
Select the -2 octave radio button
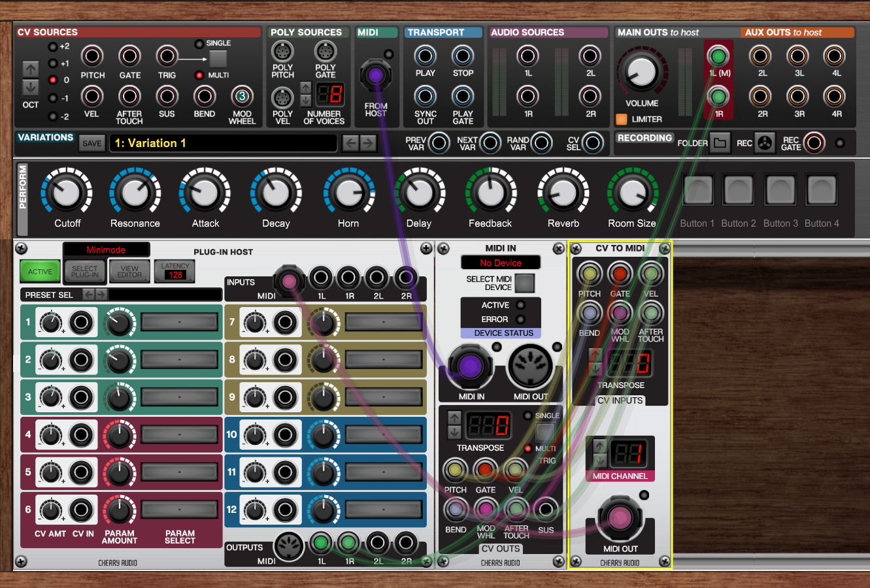click(53, 116)
